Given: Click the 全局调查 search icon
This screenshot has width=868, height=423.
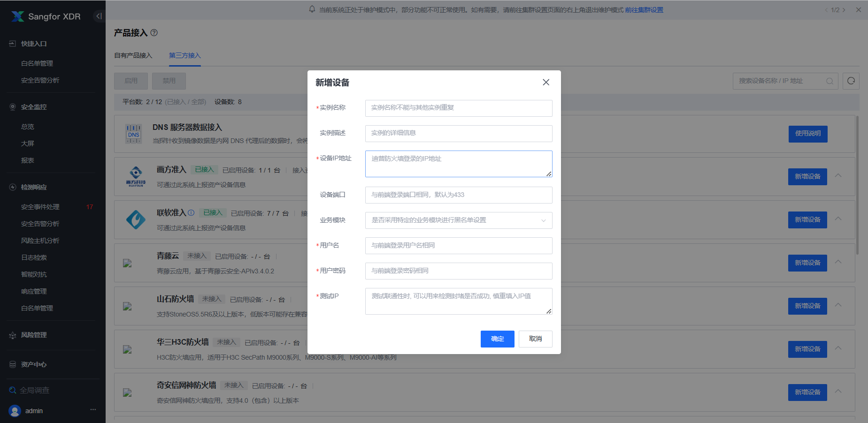Looking at the screenshot, I should [x=13, y=390].
